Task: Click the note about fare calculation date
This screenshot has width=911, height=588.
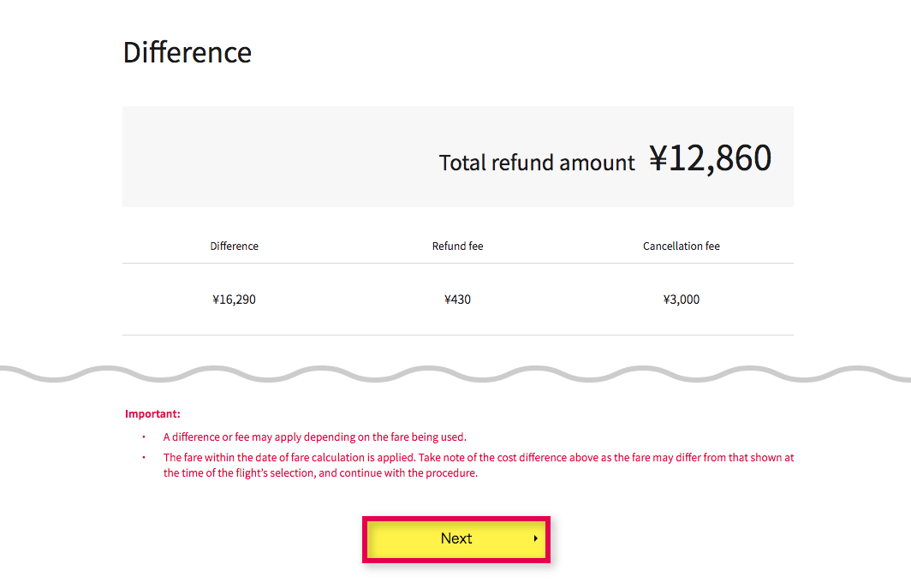Action: point(479,465)
